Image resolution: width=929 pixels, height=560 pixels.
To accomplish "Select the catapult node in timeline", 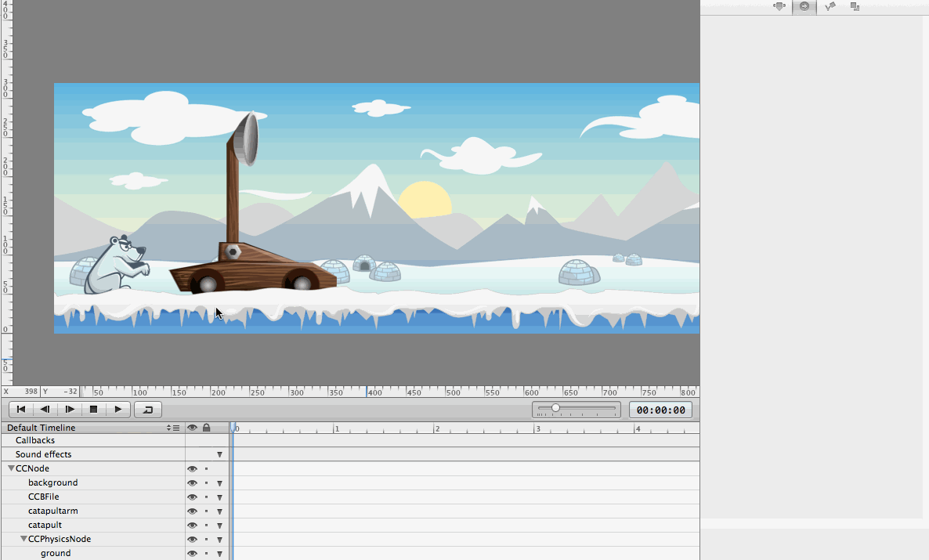I will pyautogui.click(x=45, y=526).
